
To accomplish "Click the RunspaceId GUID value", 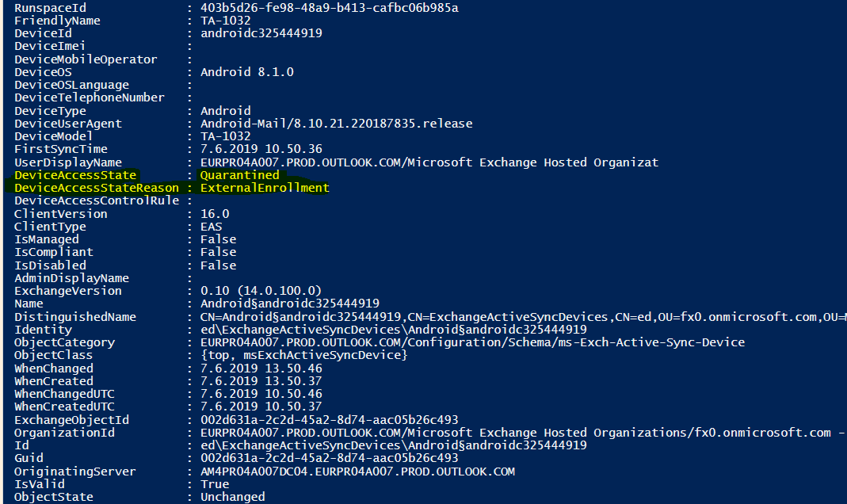I will point(329,8).
